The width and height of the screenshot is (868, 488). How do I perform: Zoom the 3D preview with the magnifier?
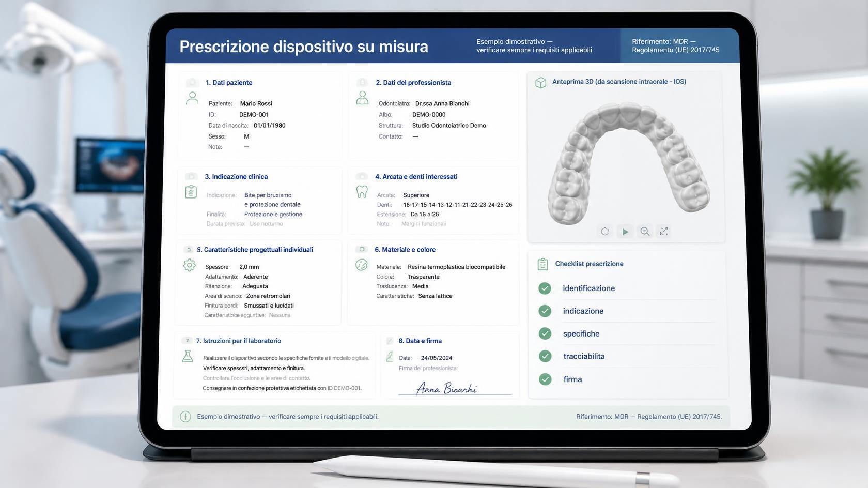coord(645,232)
